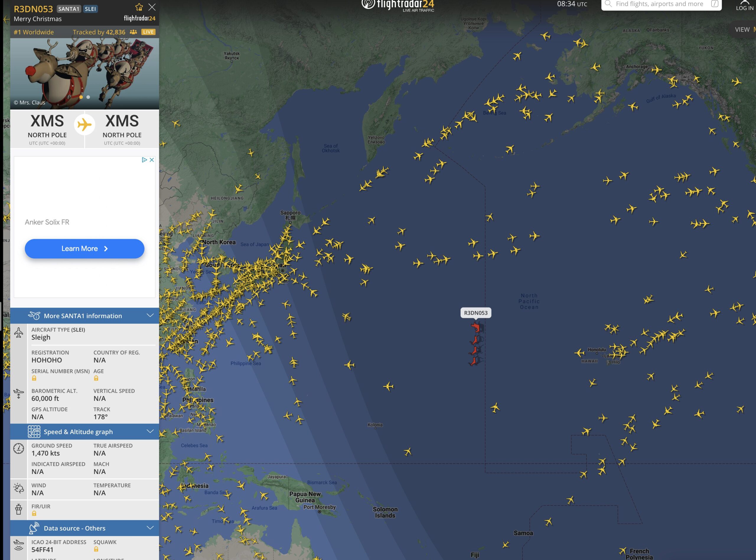Close the R3DN053 flight details panel
This screenshot has width=756, height=560.
pos(152,7)
